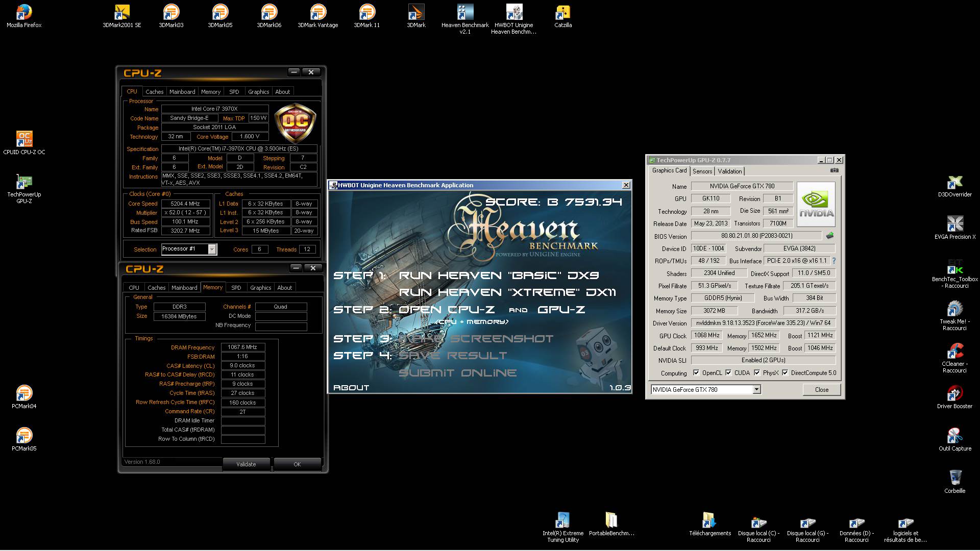This screenshot has height=551, width=980.
Task: Open Driver Booster desktop icon
Action: [955, 397]
